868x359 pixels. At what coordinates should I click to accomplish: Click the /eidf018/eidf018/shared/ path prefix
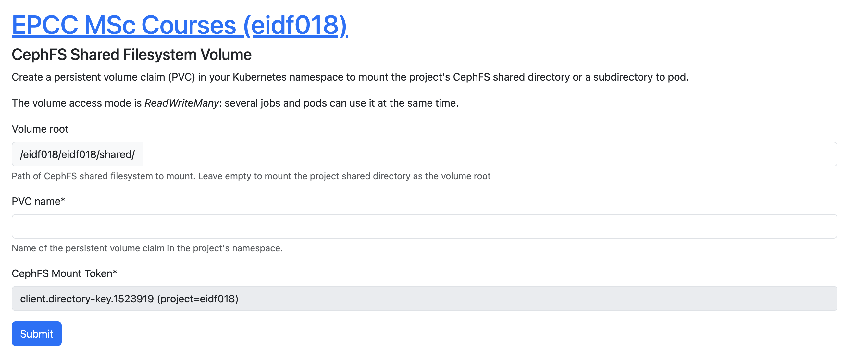point(77,154)
